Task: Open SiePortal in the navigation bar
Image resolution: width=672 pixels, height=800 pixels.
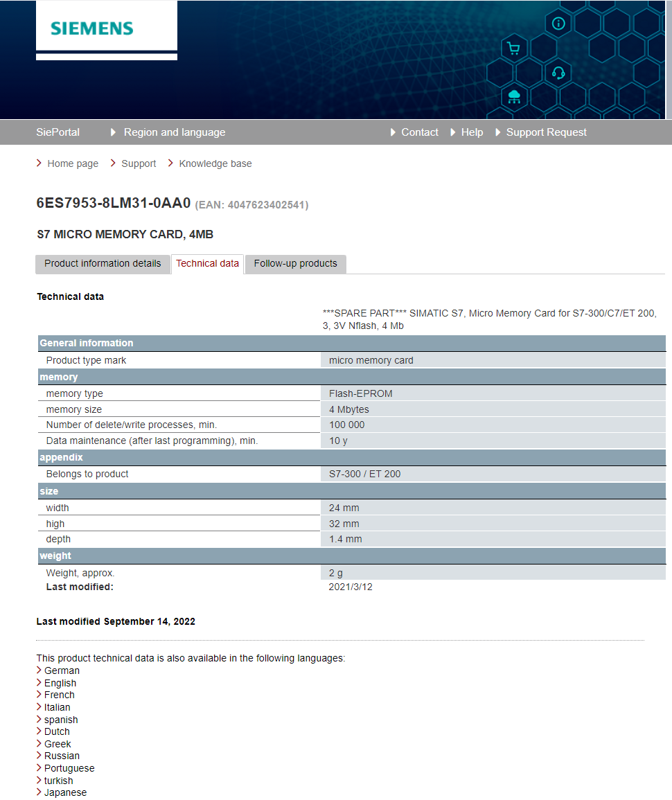Action: [x=58, y=132]
